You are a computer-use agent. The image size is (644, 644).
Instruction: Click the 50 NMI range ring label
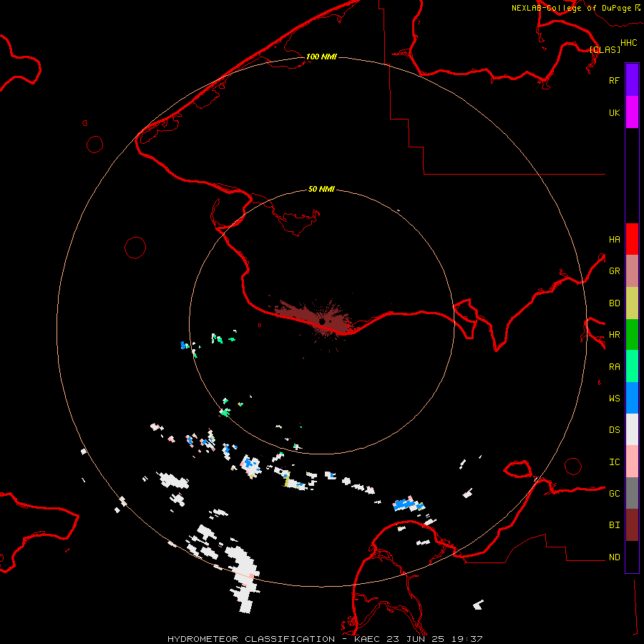pyautogui.click(x=321, y=189)
